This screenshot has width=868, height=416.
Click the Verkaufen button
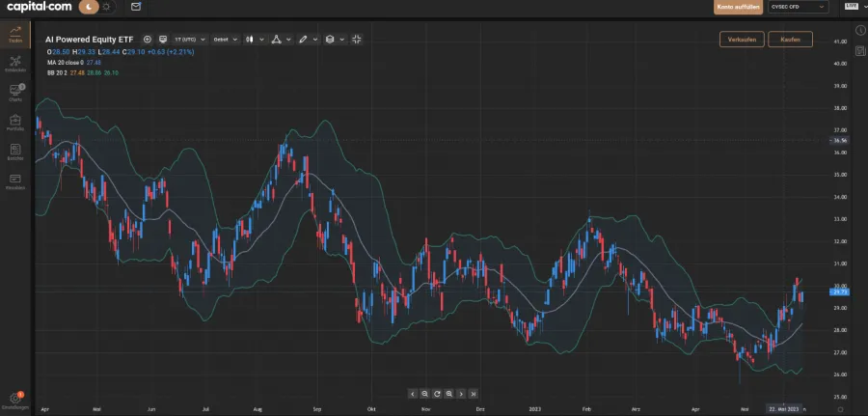pos(742,40)
